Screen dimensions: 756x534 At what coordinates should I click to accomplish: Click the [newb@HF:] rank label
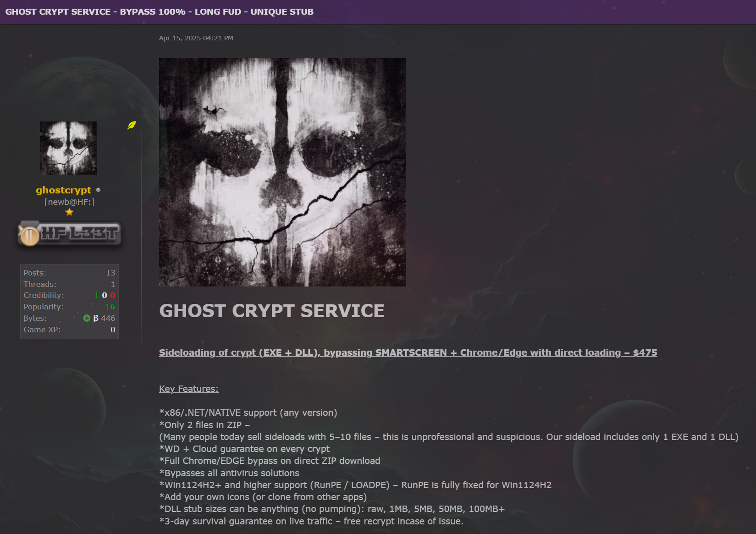[69, 201]
